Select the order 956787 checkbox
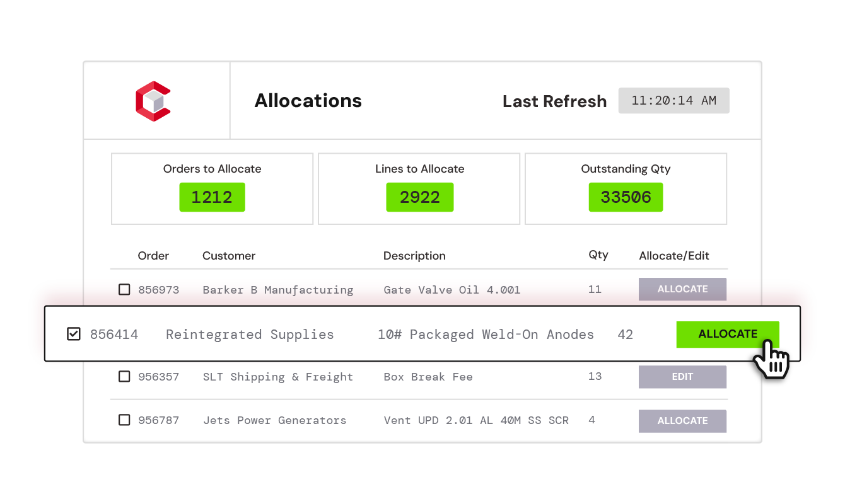845x504 pixels. (124, 420)
